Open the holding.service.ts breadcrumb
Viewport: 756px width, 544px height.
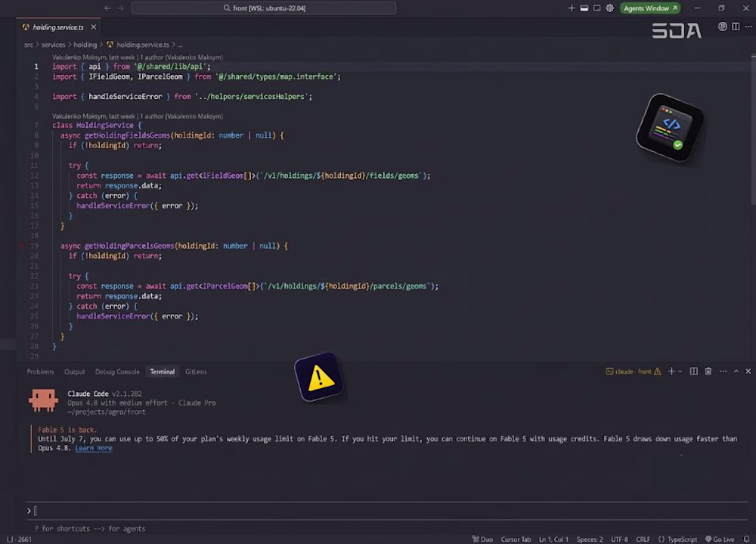point(143,45)
